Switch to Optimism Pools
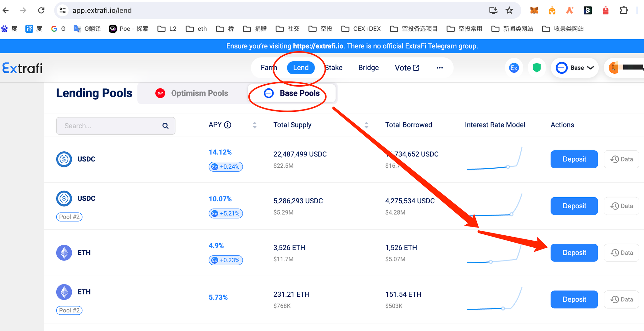 [x=192, y=93]
